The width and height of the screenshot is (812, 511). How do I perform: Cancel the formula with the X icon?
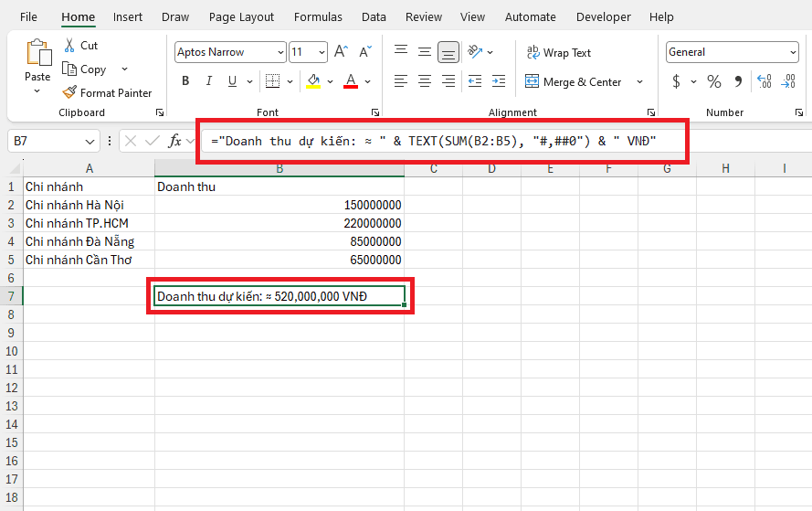click(x=131, y=141)
